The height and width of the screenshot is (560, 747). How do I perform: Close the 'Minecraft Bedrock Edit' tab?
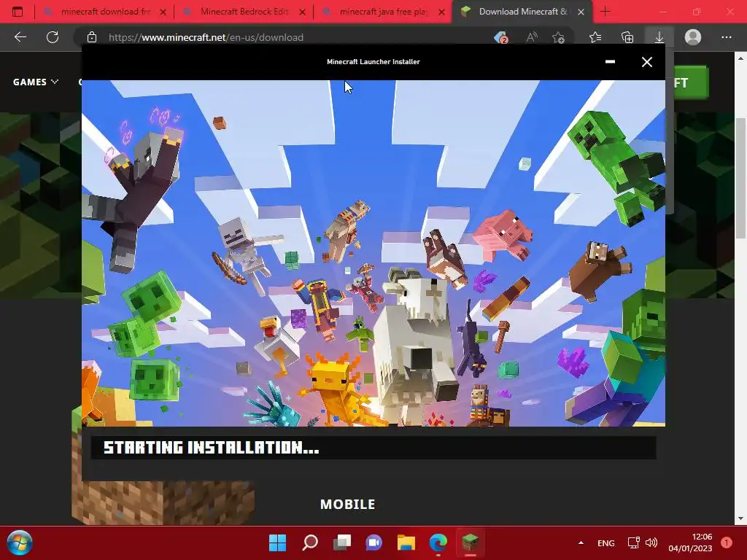[302, 12]
